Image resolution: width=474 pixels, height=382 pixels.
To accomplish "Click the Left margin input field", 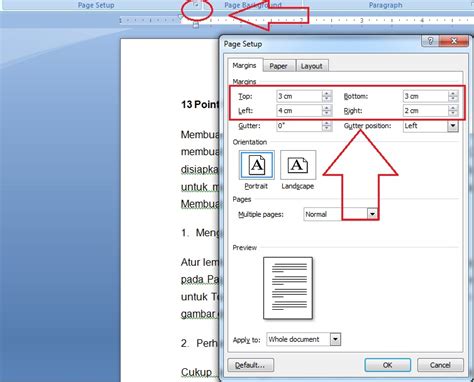I will tap(299, 111).
